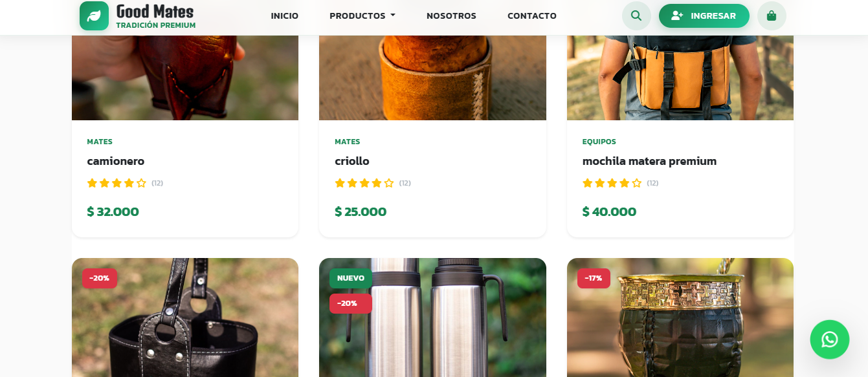
Task: Click the NUEVO badge on the thermos product
Action: pos(351,278)
